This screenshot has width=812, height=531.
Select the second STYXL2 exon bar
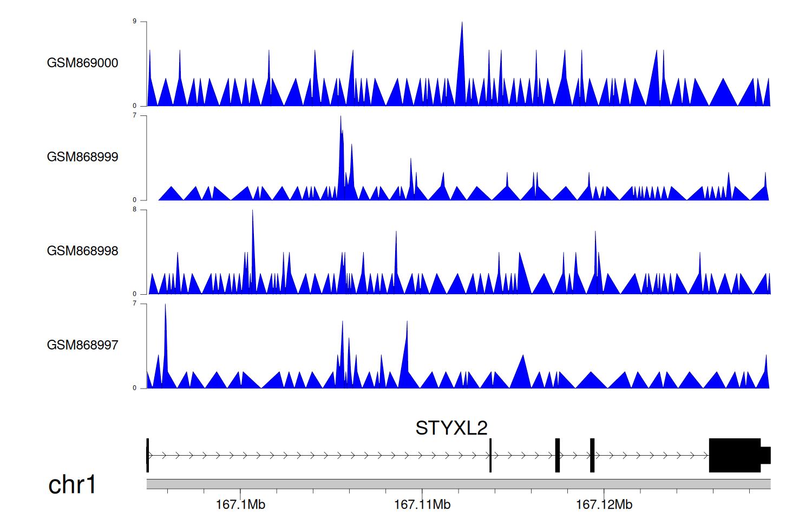(x=490, y=455)
